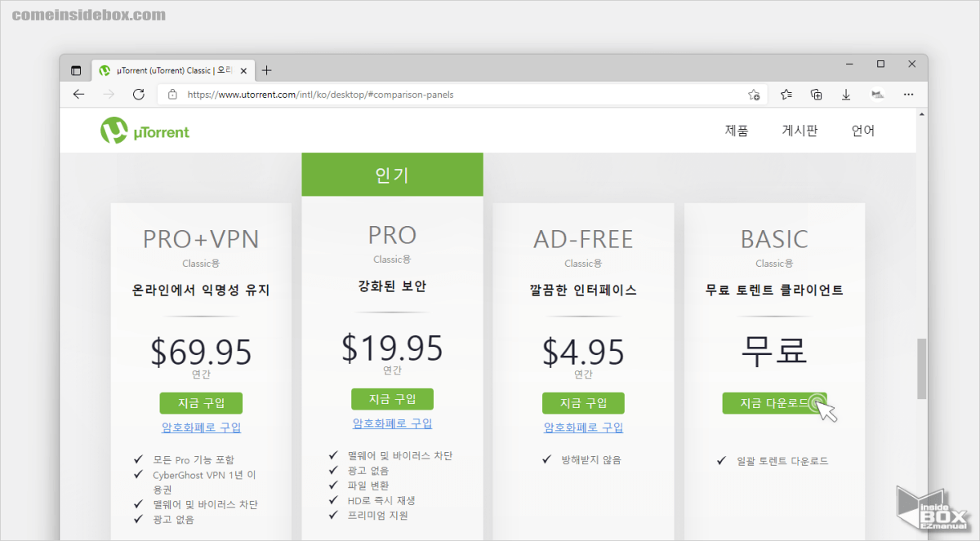View site info via the lock icon
This screenshot has height=541, width=980.
[172, 95]
